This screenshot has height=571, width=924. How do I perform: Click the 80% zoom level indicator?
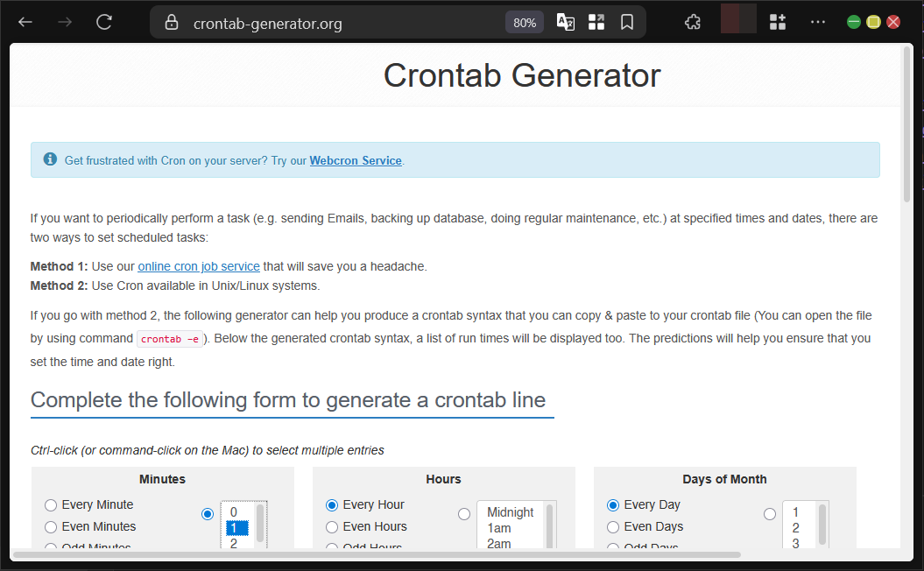coord(525,23)
